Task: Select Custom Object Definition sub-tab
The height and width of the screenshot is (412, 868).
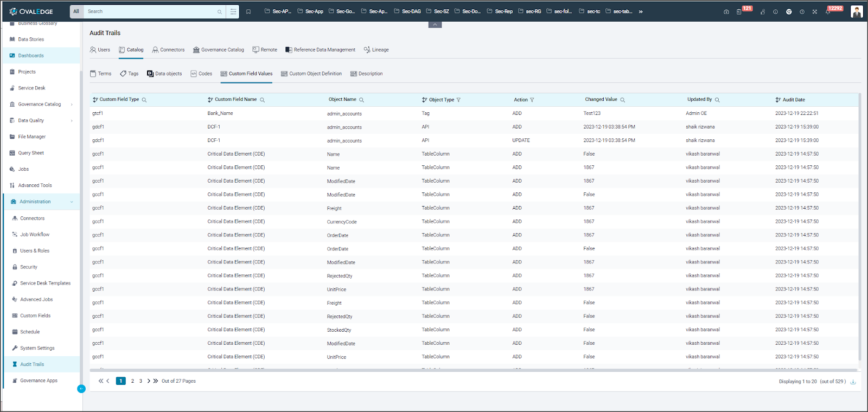Action: (311, 74)
